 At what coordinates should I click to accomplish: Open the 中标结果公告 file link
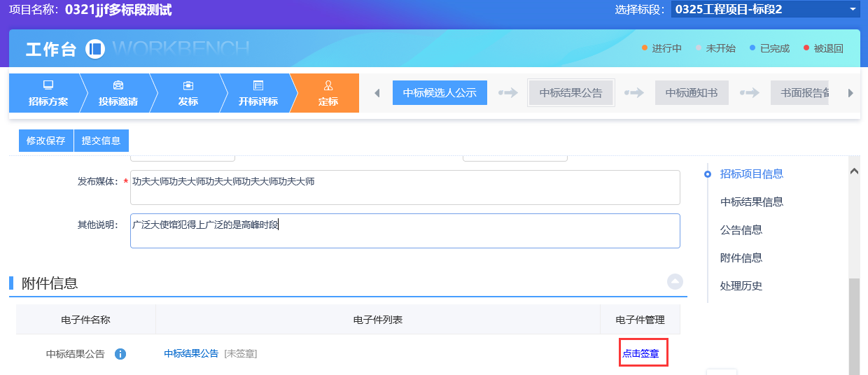click(x=191, y=354)
